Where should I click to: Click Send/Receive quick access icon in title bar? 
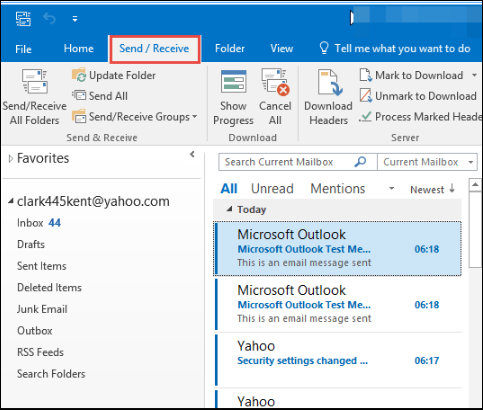pos(23,19)
